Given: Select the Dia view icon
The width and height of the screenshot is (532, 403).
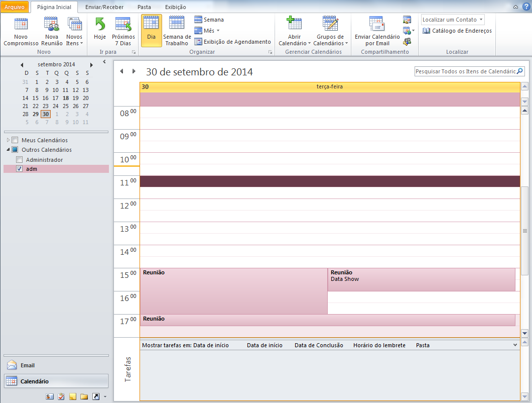Looking at the screenshot, I should [151, 25].
